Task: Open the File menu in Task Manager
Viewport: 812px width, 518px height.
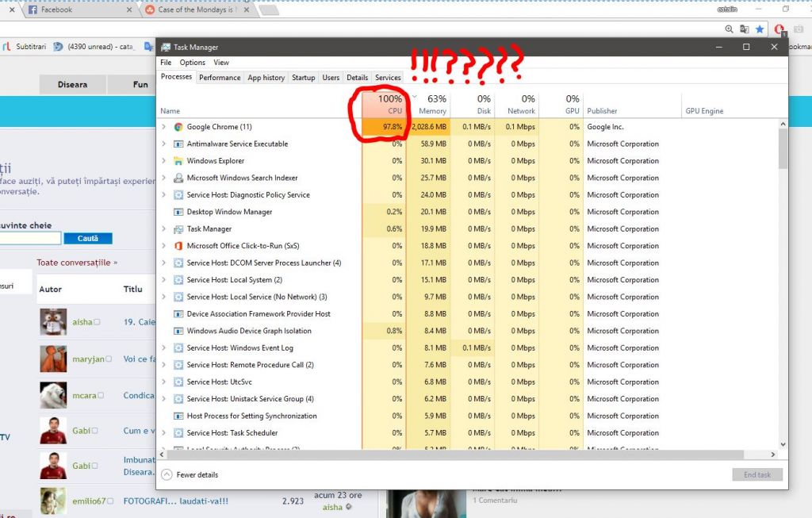Action: tap(166, 63)
